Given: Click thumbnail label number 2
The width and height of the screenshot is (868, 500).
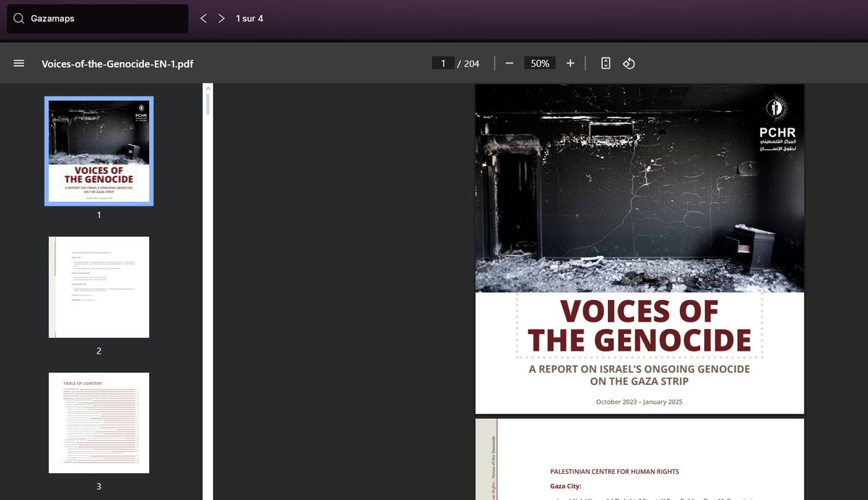Looking at the screenshot, I should pos(99,351).
